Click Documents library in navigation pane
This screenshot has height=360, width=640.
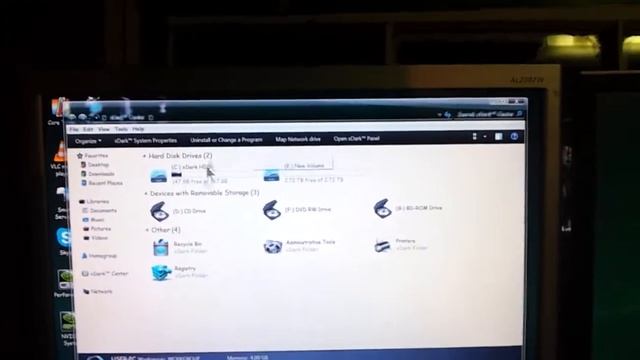tap(103, 211)
